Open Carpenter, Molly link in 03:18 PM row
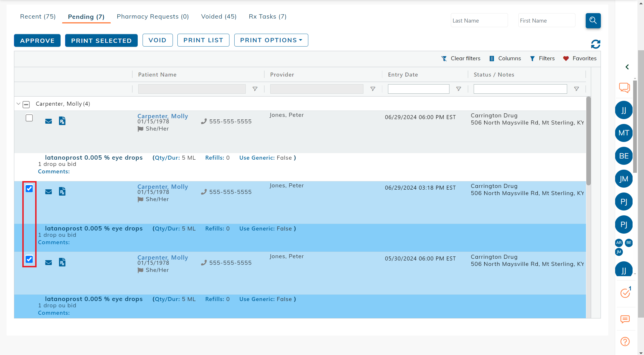Screen dimensions: 644x355 (x=163, y=186)
